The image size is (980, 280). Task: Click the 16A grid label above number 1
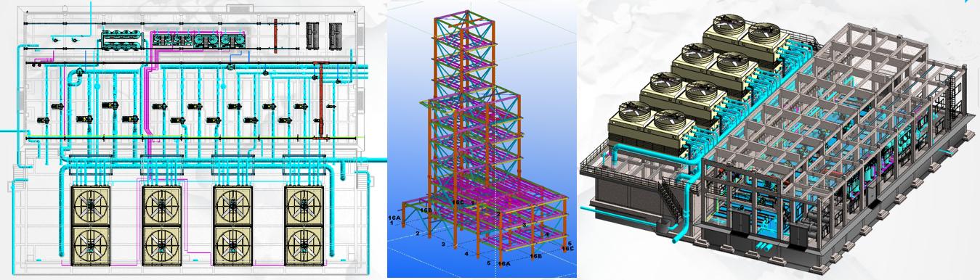coord(394,218)
